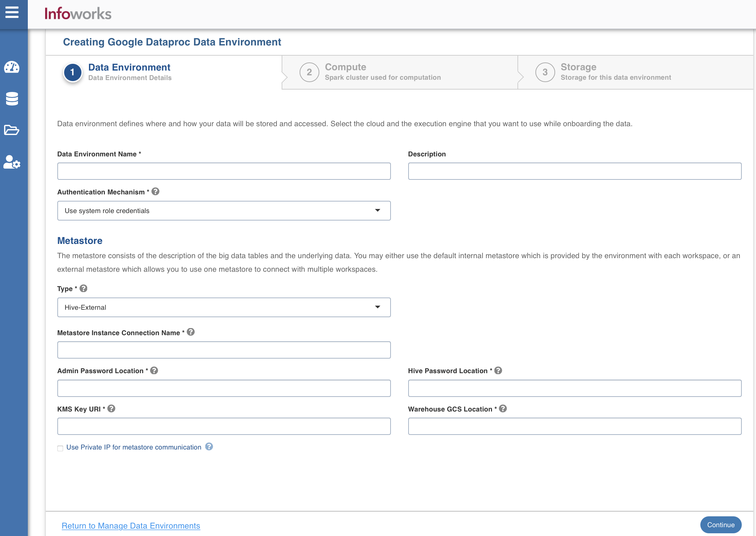Show help for KMS Key URI
756x536 pixels.
111,409
